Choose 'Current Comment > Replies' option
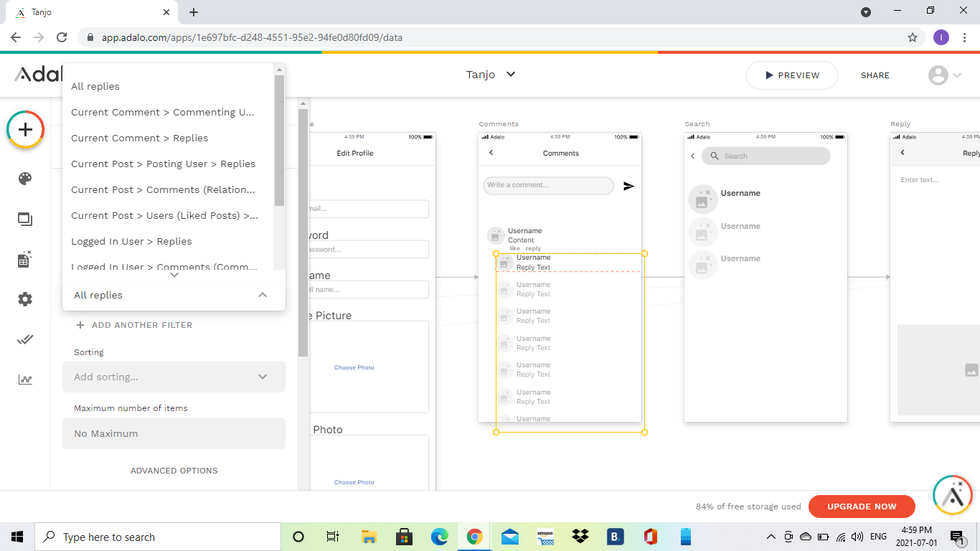The image size is (980, 551). (x=139, y=138)
